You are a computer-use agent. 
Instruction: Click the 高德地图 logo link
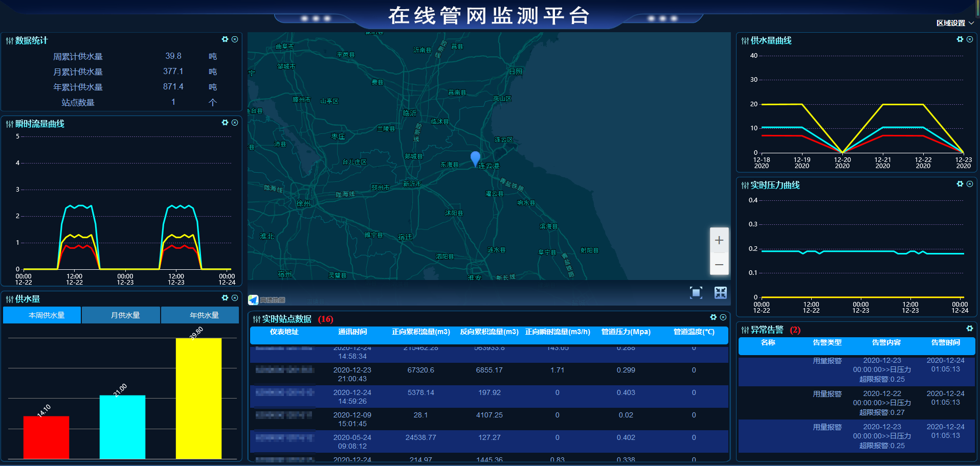point(267,300)
